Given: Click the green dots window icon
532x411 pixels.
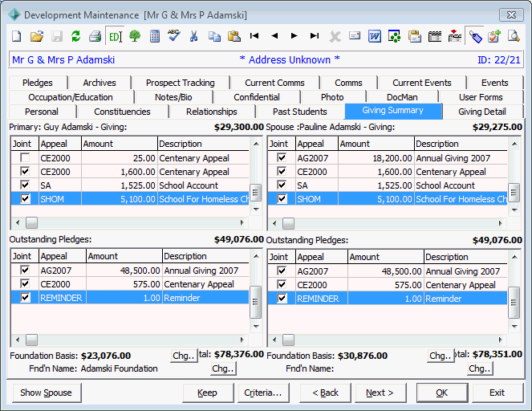Looking at the screenshot, I should 394,36.
